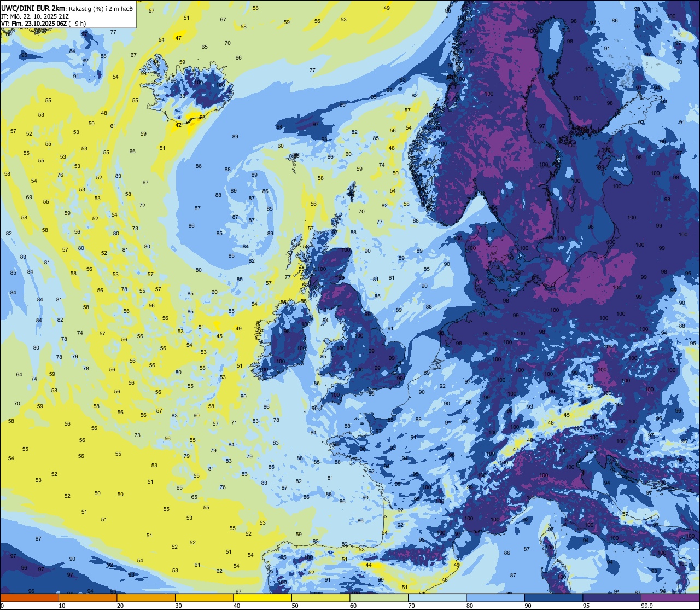Click the '99.9' legend tick label
Image resolution: width=700 pixels, height=610 pixels.
click(647, 606)
